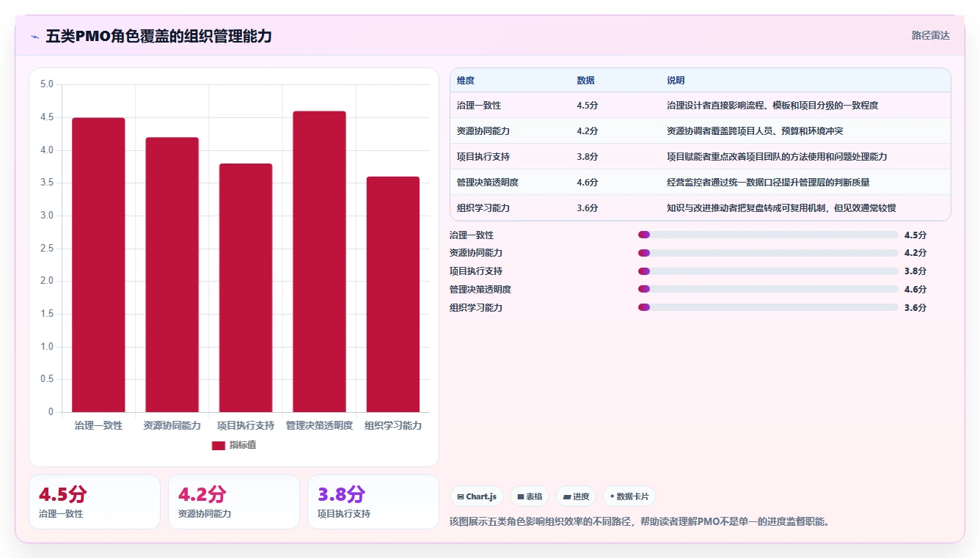The height and width of the screenshot is (558, 980).
Task: Click the 4.6分 value beside the progress bar
Action: click(x=915, y=290)
